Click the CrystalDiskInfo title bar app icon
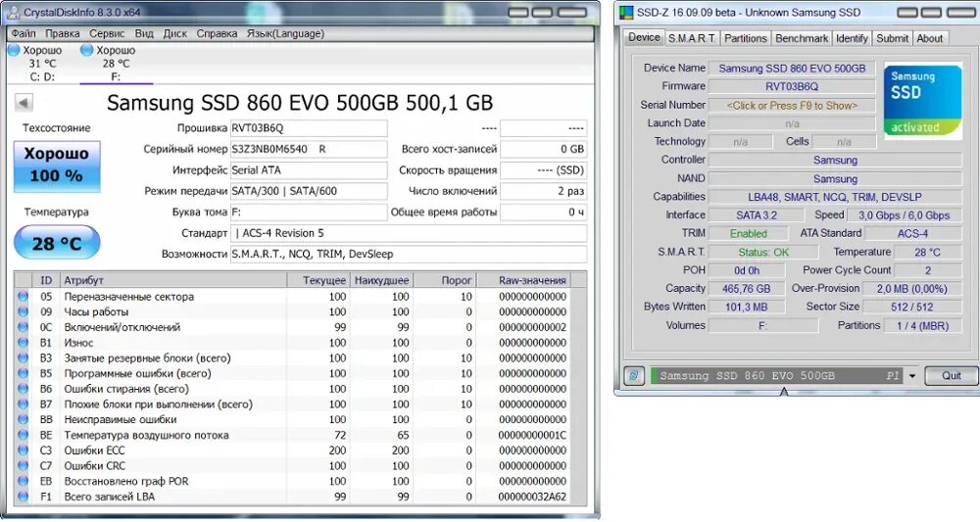This screenshot has height=522, width=980. coord(13,12)
